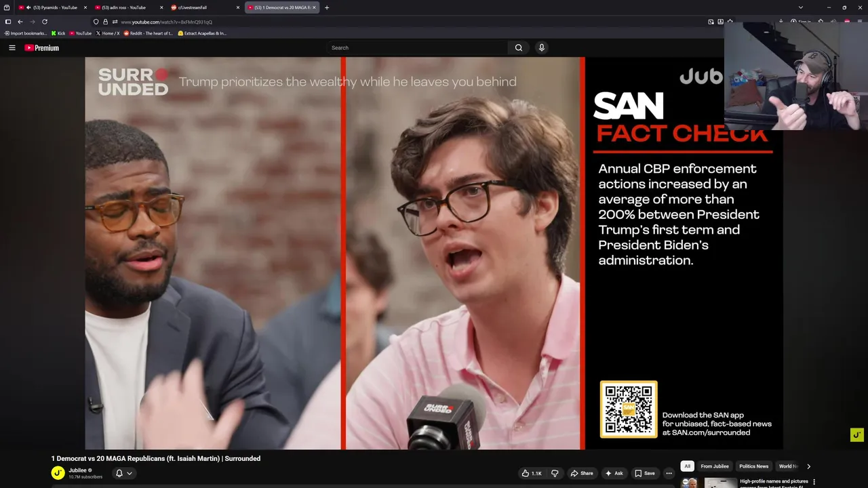Open High-profile names and pictures video

click(774, 483)
